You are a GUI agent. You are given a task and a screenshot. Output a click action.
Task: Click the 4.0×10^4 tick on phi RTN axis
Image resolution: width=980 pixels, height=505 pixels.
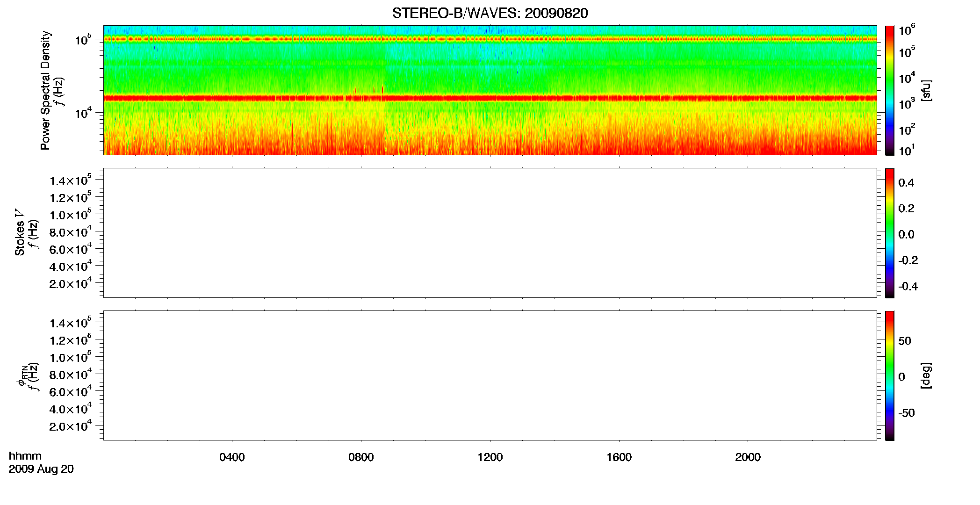point(71,408)
